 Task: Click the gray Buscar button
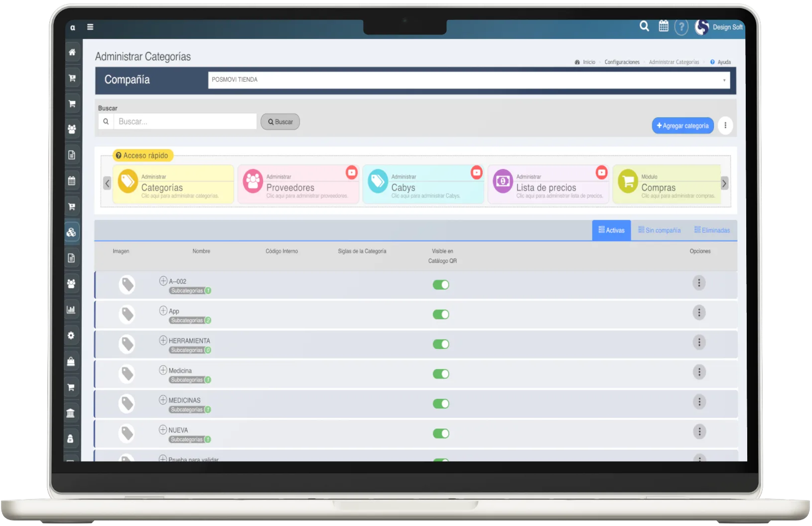[280, 122]
